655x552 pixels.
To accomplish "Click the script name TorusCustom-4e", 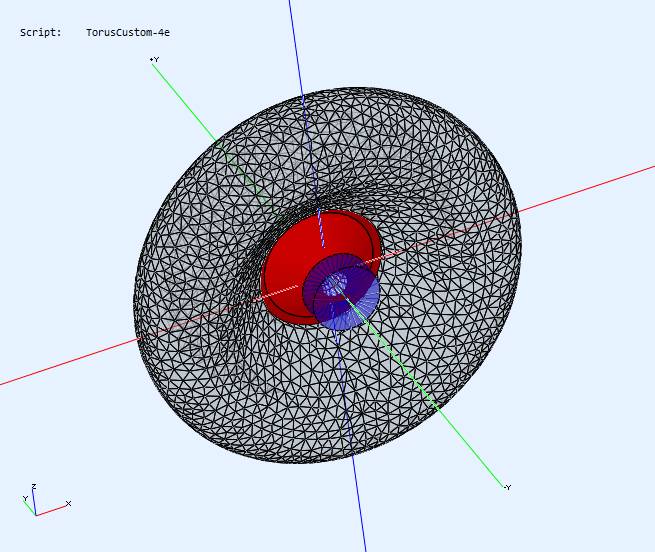I will (x=128, y=33).
